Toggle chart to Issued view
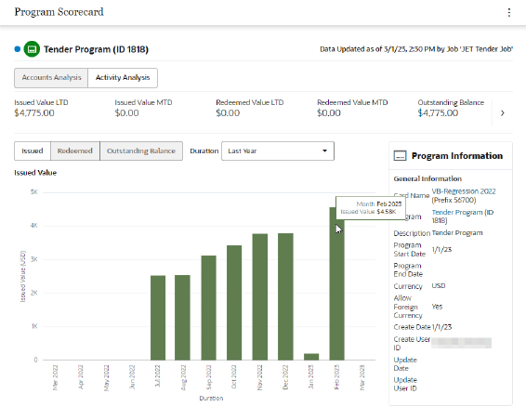This screenshot has width=526, height=420. pos(33,151)
